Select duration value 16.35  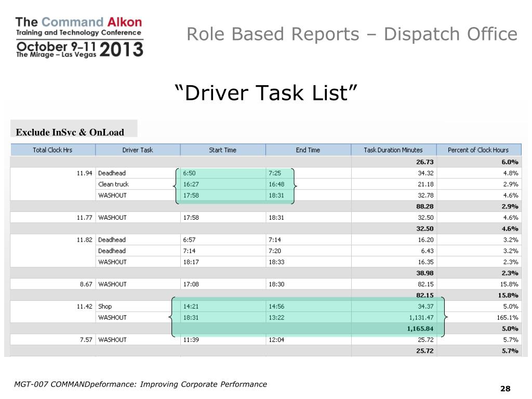425,262
